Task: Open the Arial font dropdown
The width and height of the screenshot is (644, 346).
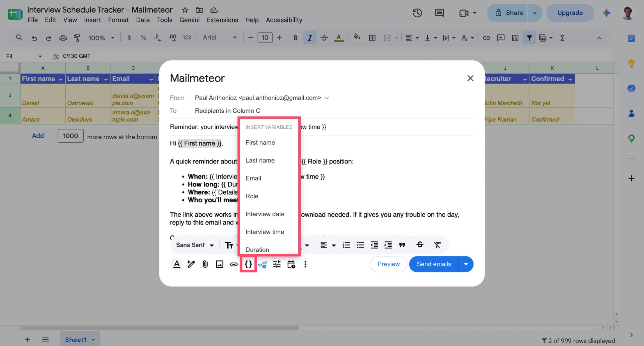Action: (x=220, y=37)
